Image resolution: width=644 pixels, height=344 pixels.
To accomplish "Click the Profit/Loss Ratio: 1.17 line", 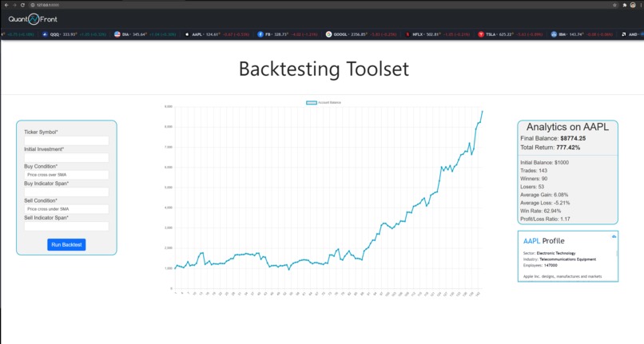I will 546,219.
